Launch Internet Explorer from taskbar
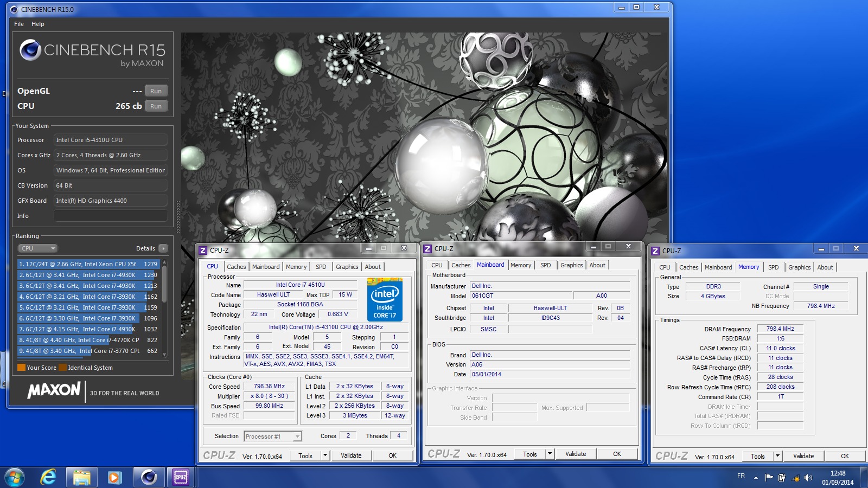Image resolution: width=868 pixels, height=488 pixels. pyautogui.click(x=48, y=477)
